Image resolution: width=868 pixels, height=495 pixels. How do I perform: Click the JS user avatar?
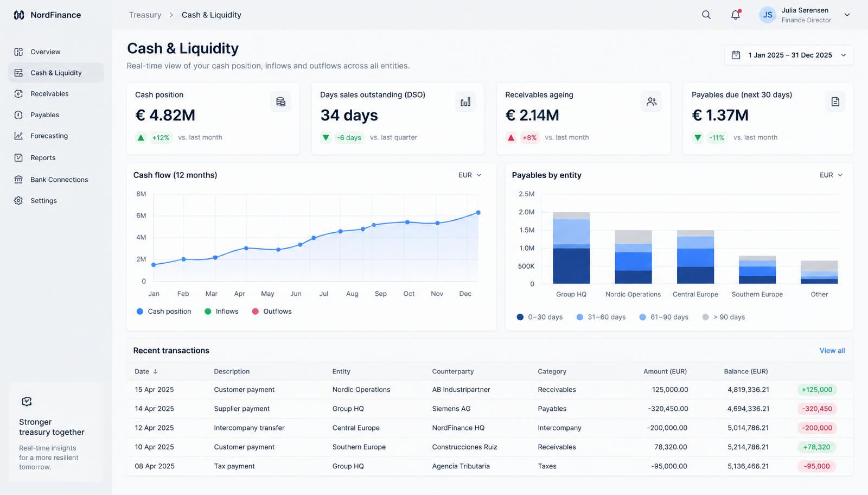pos(768,15)
